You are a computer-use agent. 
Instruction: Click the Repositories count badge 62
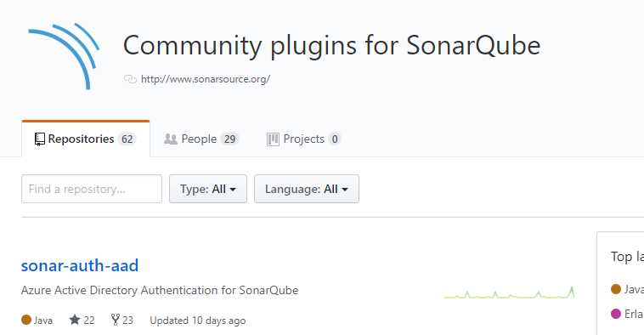tap(127, 139)
